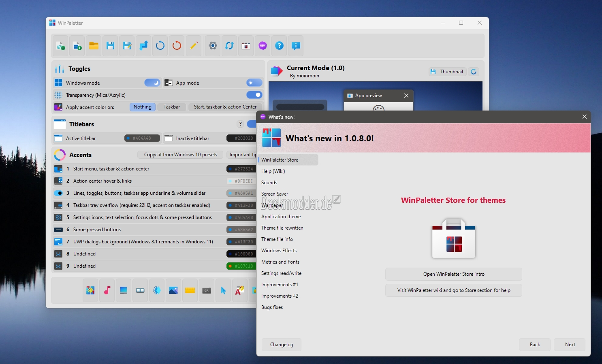Open About via blue info bubble icon

pos(296,46)
